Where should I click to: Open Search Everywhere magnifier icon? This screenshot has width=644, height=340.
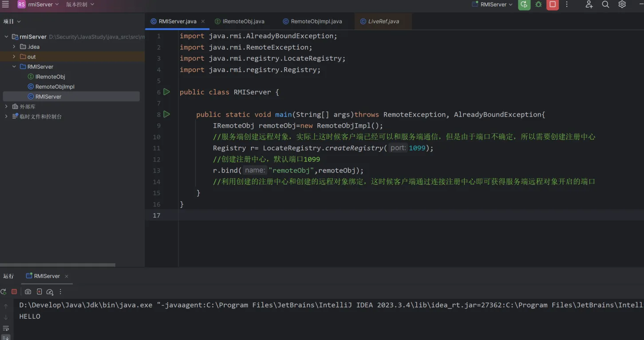tap(605, 4)
